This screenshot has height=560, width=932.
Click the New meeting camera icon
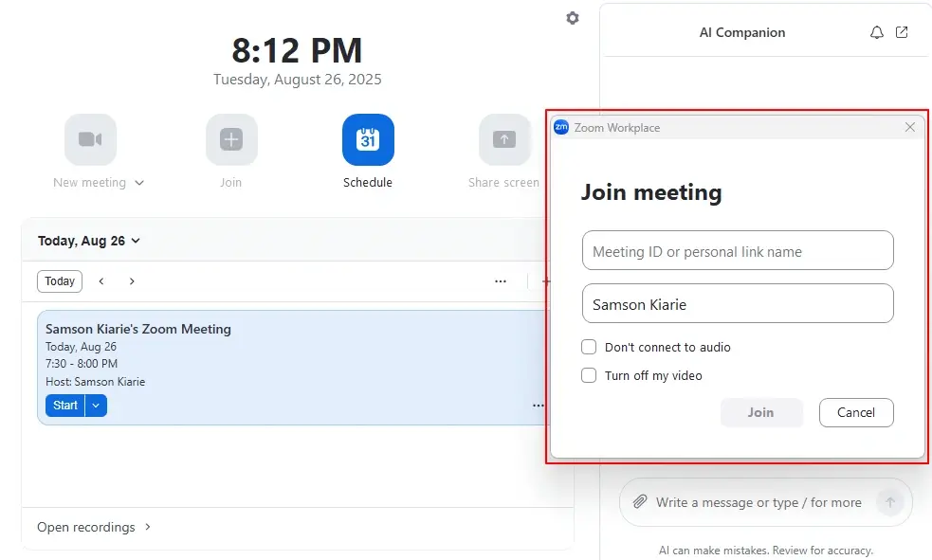click(x=90, y=140)
